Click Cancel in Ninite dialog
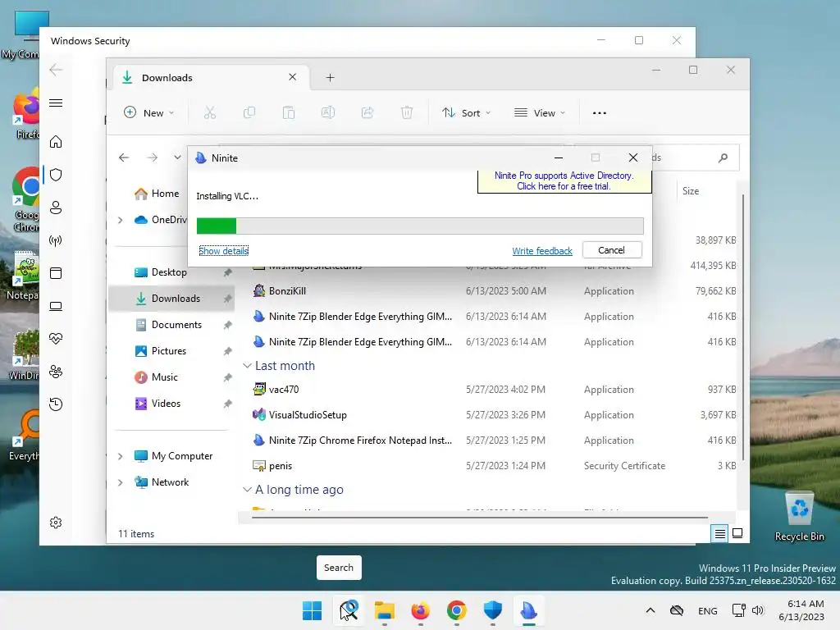Image resolution: width=840 pixels, height=630 pixels. click(611, 250)
